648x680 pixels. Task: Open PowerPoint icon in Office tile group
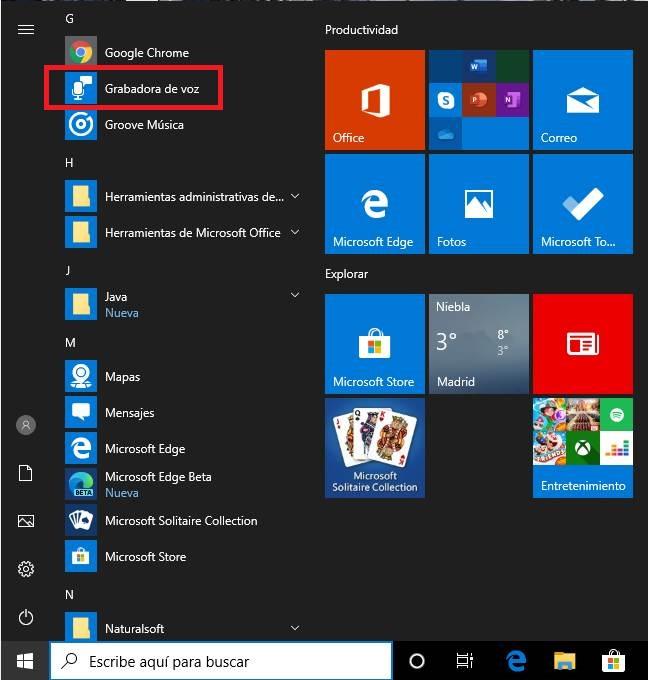[x=478, y=100]
